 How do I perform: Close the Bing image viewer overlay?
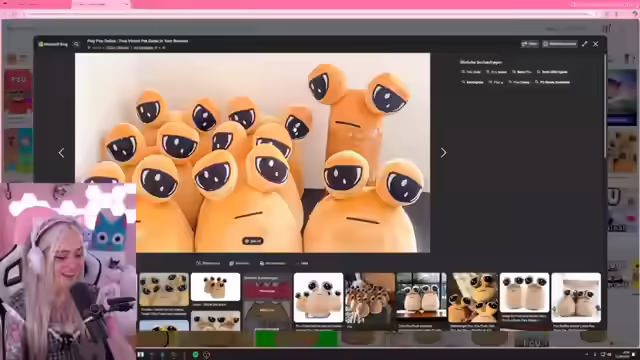point(596,44)
